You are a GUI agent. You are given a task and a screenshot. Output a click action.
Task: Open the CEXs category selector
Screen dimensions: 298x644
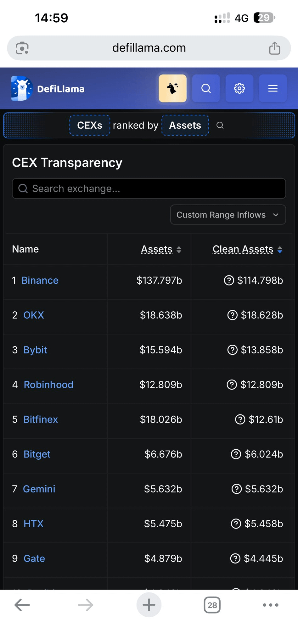pos(90,125)
